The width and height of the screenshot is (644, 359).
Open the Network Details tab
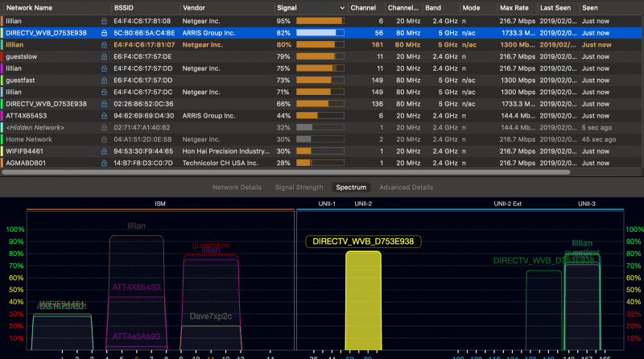[x=237, y=188]
